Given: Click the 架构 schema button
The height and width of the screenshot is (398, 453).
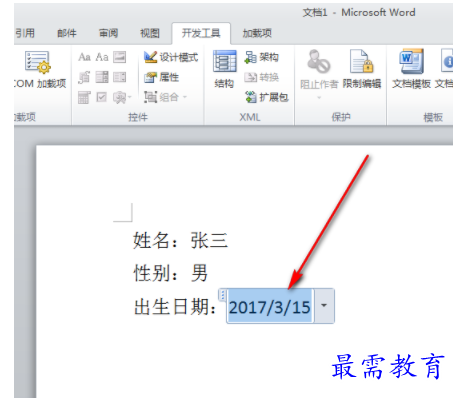Looking at the screenshot, I should [x=261, y=57].
